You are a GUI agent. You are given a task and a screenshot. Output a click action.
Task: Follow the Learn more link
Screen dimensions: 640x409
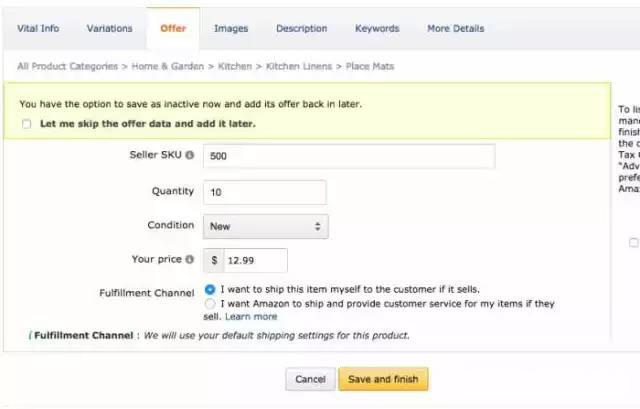[x=251, y=316]
